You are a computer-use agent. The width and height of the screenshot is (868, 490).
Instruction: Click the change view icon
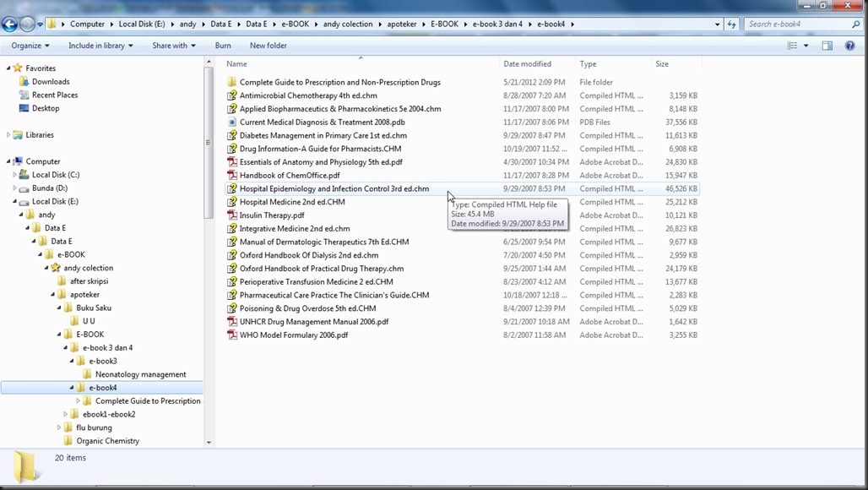coord(792,46)
